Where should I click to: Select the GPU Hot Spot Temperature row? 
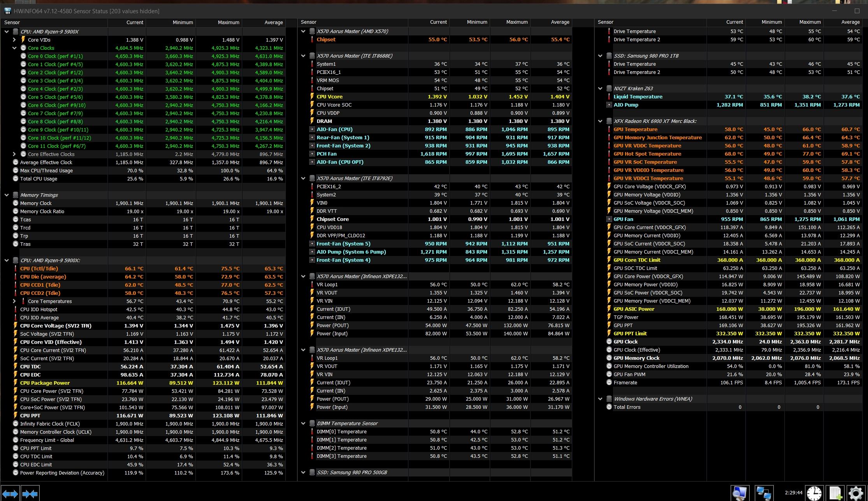tap(647, 154)
